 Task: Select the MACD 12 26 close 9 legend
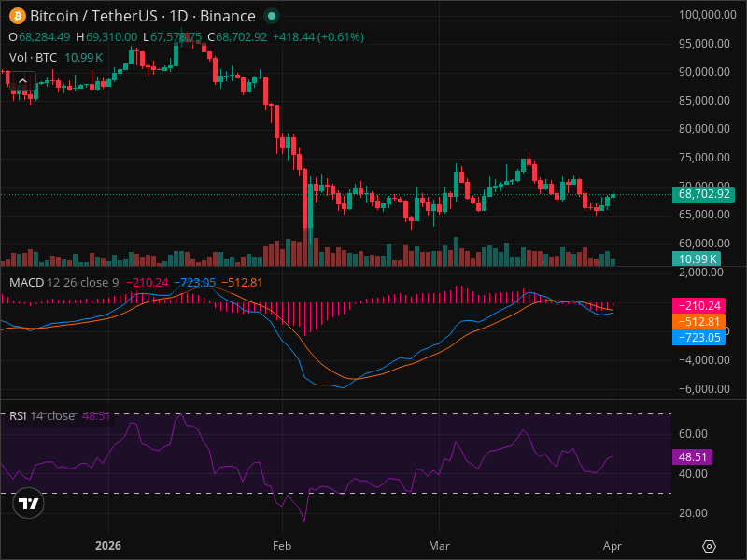click(63, 283)
